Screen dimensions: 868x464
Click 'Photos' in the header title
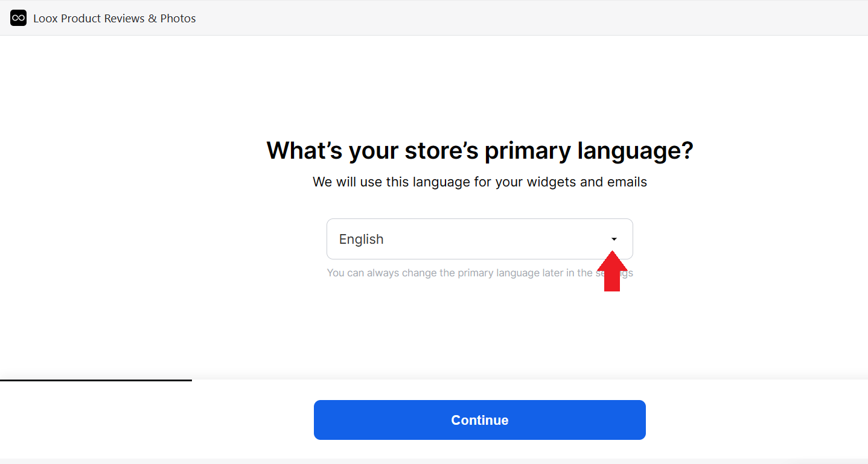tap(178, 19)
